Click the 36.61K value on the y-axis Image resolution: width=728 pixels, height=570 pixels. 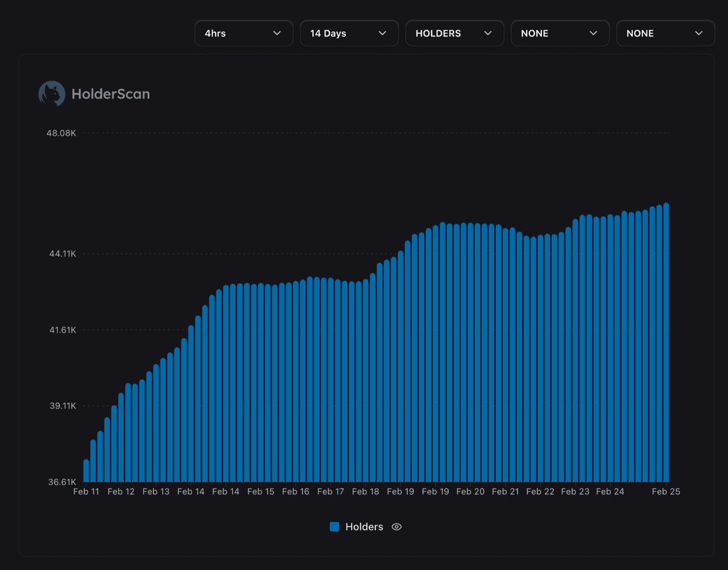click(62, 482)
